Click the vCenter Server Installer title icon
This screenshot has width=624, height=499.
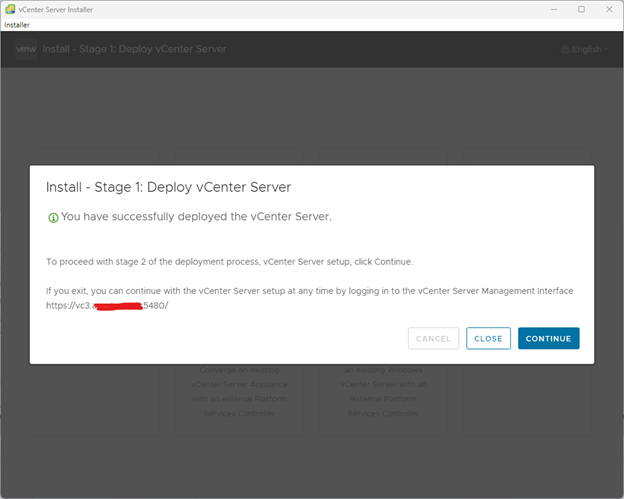[x=10, y=9]
